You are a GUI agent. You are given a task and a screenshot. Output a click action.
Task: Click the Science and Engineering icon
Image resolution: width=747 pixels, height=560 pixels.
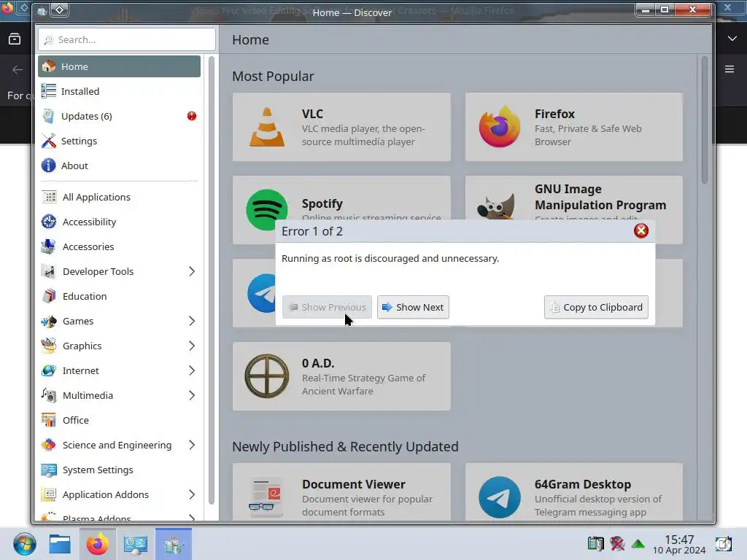[x=49, y=444]
